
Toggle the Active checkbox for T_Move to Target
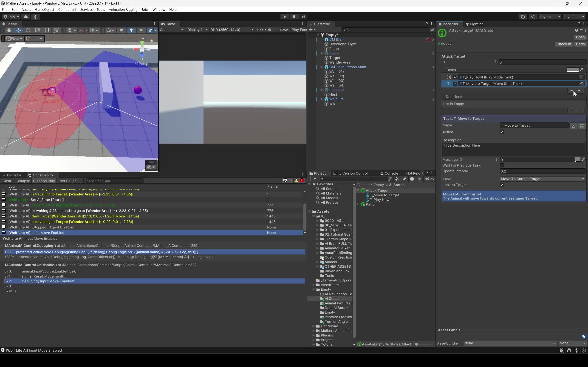tap(502, 132)
